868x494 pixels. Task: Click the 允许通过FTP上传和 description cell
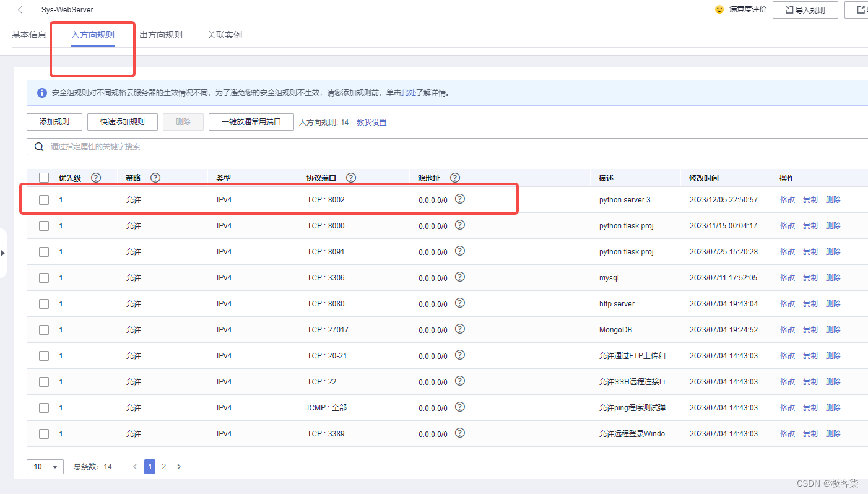636,356
